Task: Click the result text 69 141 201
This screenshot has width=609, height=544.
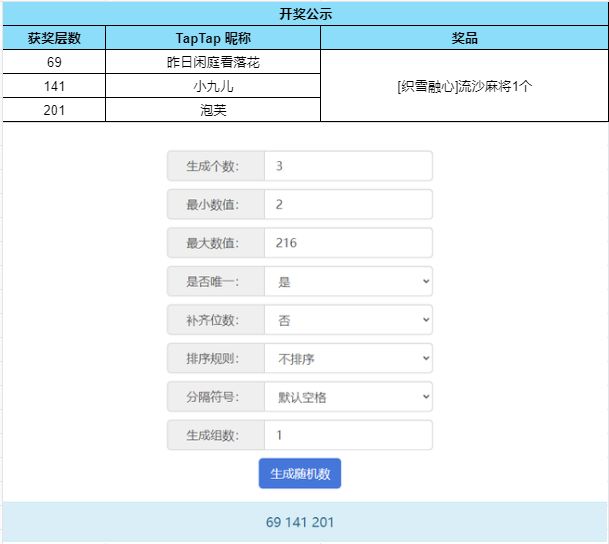Action: coord(300,522)
